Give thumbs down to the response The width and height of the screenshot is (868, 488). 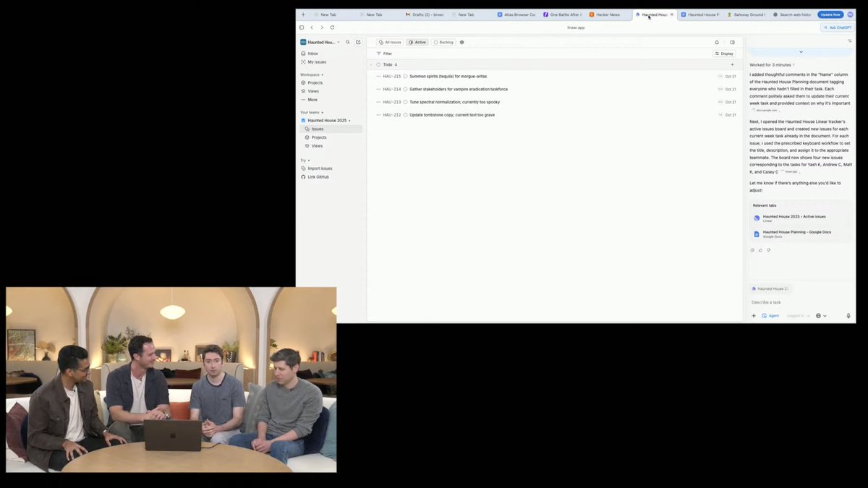[768, 250]
